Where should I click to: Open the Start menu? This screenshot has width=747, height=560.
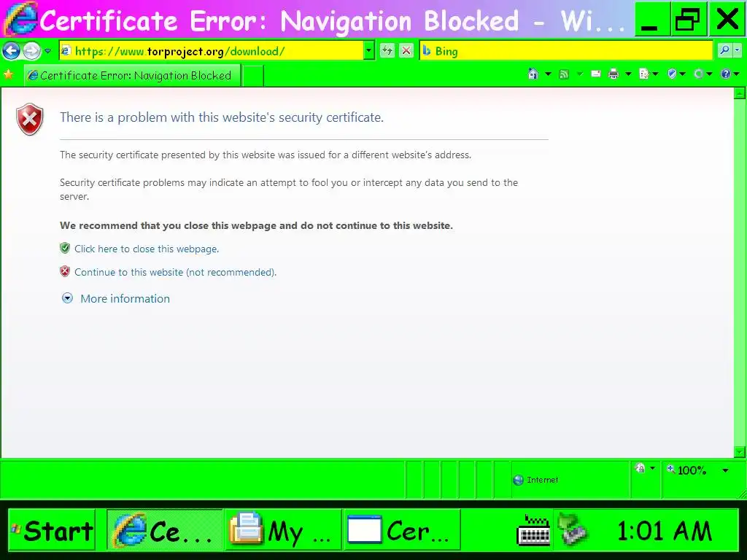click(52, 530)
